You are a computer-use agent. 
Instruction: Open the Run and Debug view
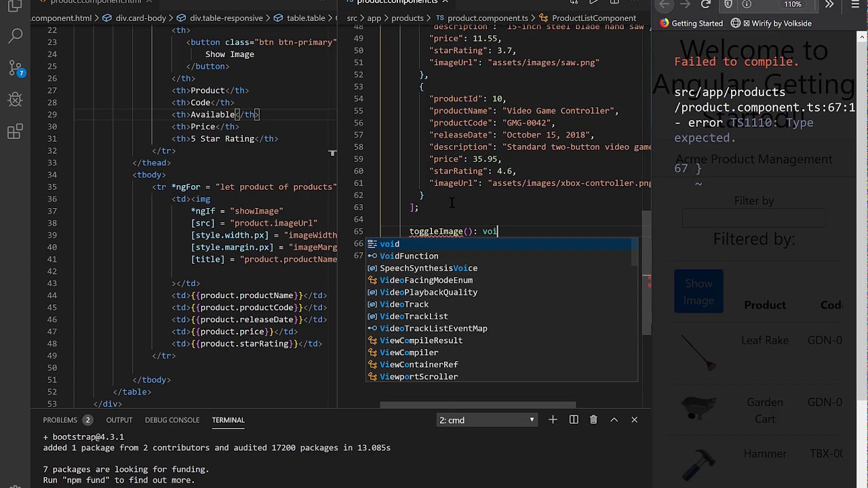click(15, 100)
